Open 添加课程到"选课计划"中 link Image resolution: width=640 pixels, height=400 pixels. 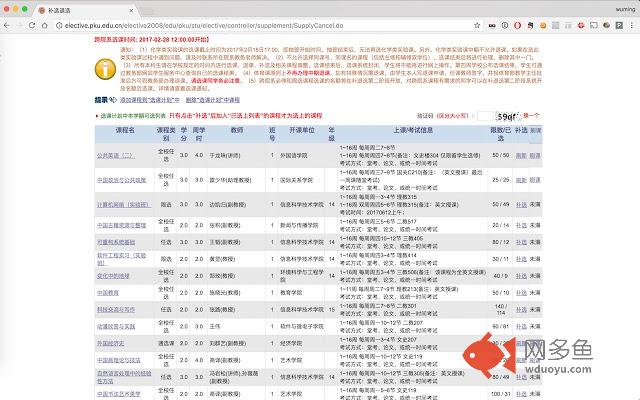coord(149,100)
